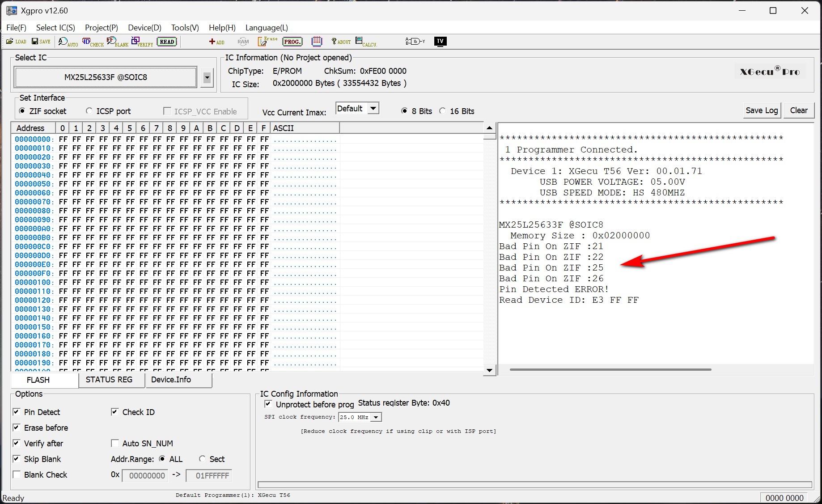Viewport: 822px width, 504px height.
Task: Disable the Pin Detect checkbox
Action: (x=17, y=412)
